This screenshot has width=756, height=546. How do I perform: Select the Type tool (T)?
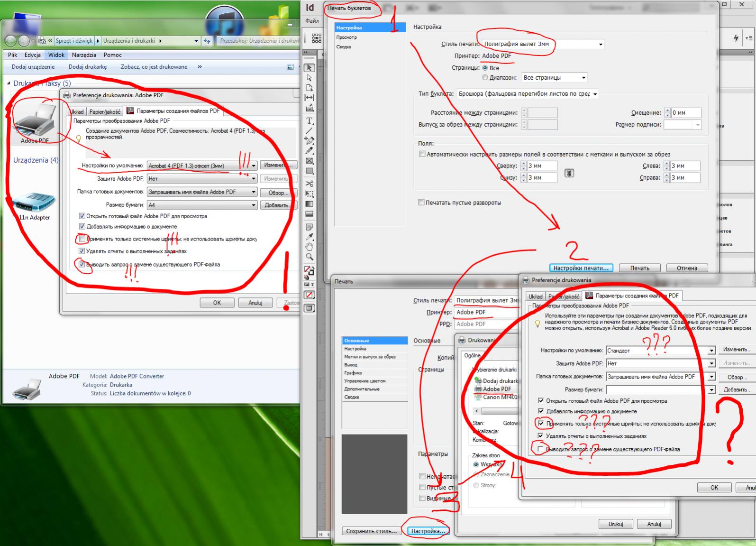point(309,121)
